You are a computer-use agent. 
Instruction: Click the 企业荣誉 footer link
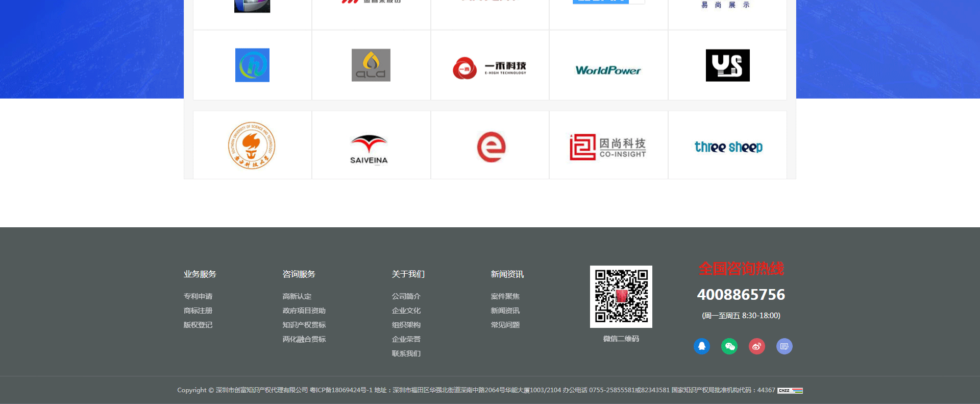[406, 339]
